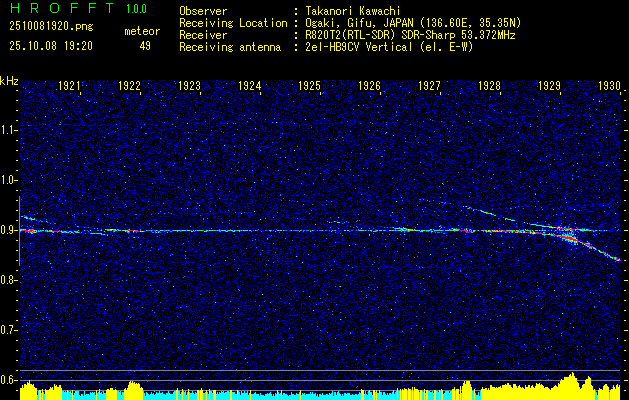This screenshot has width=629, height=400.
Task: Click the 1.1 kHz axis label
Action: [8, 130]
